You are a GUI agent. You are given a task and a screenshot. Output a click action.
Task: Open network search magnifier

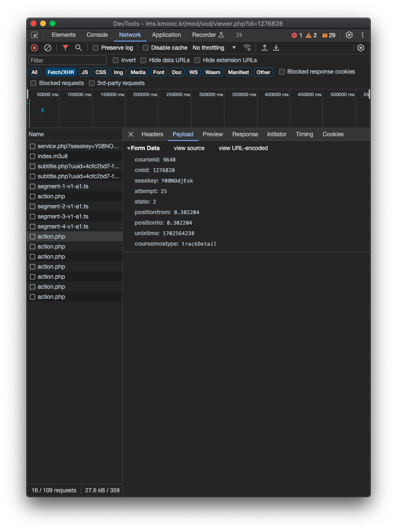tap(79, 48)
